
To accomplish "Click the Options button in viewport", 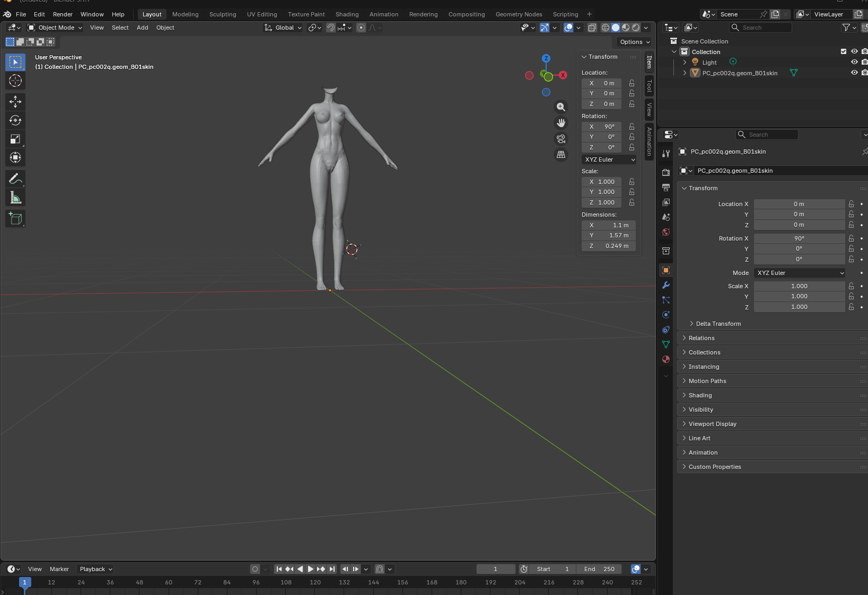I will point(635,42).
